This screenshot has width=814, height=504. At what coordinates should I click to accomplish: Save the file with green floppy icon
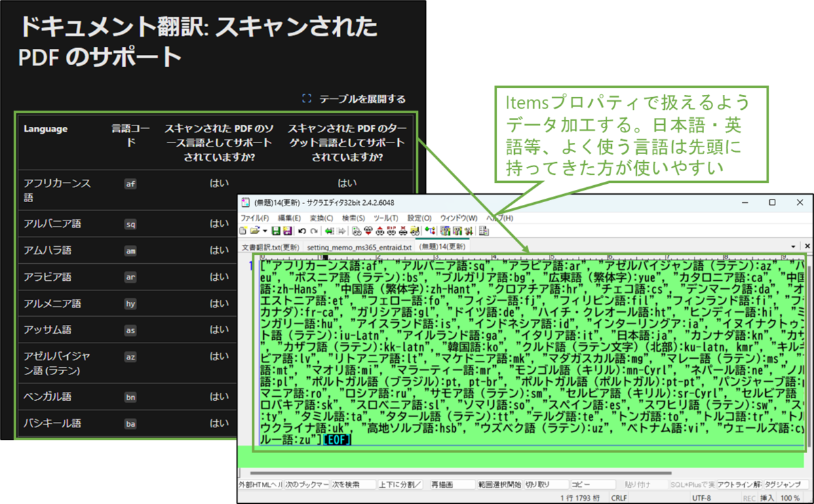[x=275, y=231]
